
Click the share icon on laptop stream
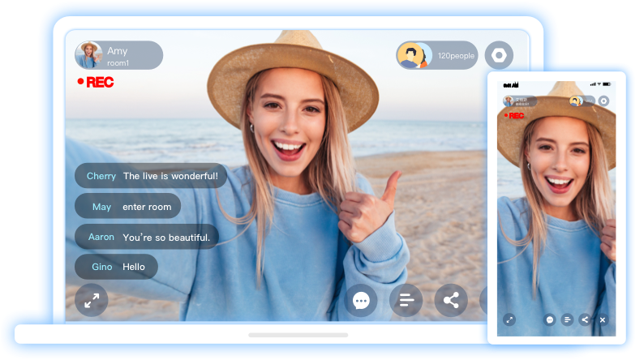point(451,301)
